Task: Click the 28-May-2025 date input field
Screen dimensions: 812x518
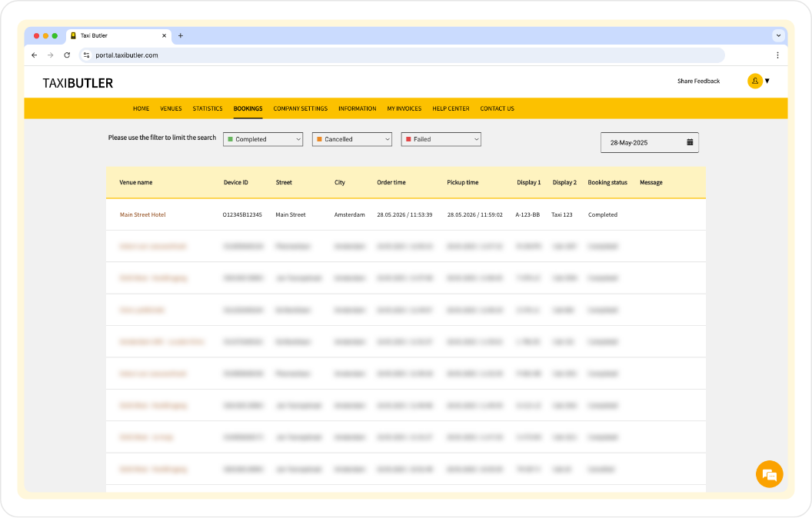Action: coord(640,143)
